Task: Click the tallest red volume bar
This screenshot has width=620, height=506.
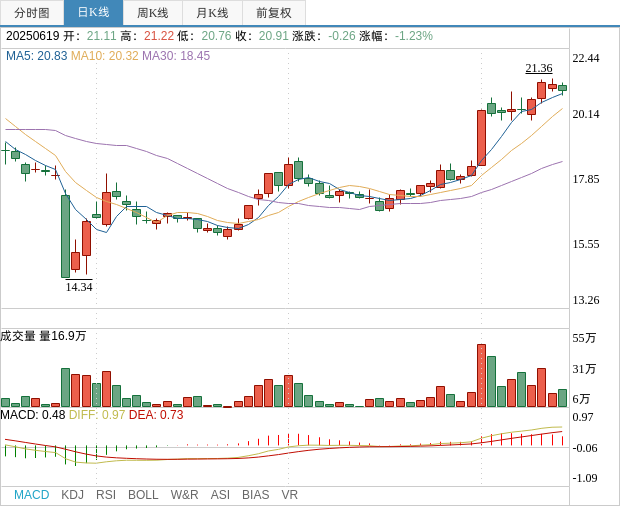Action: coord(481,375)
